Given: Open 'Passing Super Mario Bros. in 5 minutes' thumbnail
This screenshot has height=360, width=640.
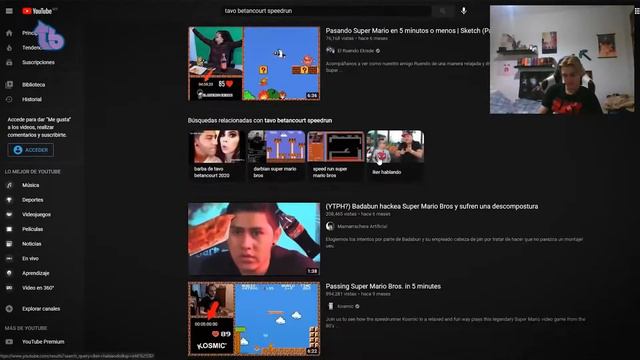Looking at the screenshot, I should (x=254, y=318).
